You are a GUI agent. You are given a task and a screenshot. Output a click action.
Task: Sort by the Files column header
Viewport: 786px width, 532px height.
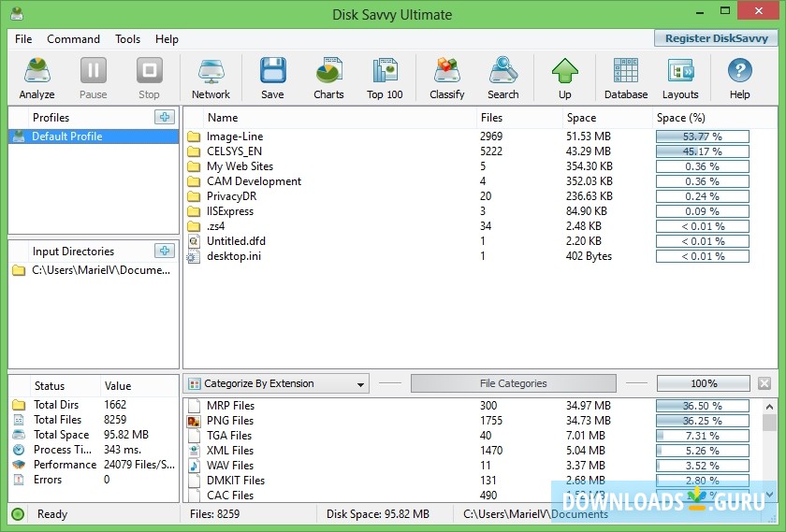point(519,118)
